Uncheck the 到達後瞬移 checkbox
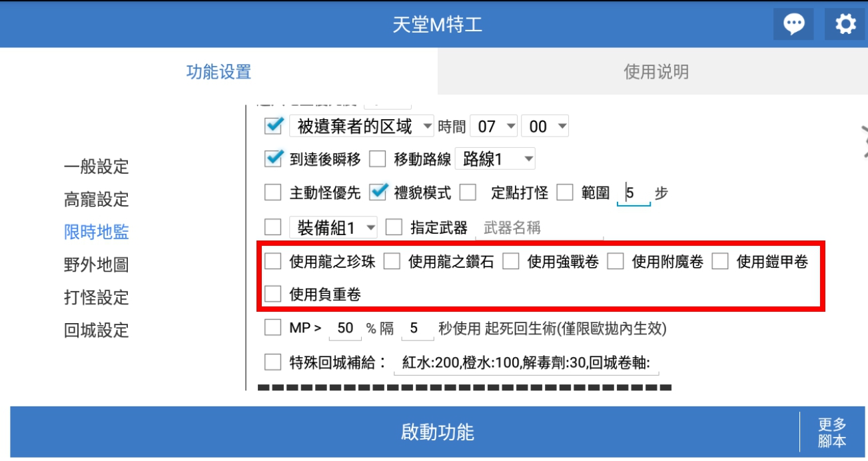This screenshot has width=868, height=461. pyautogui.click(x=274, y=159)
